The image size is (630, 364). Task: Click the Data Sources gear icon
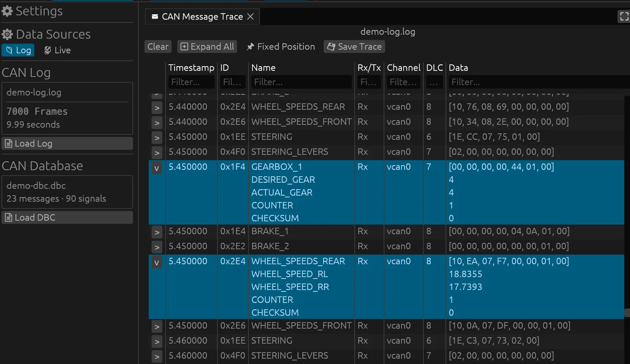7,34
